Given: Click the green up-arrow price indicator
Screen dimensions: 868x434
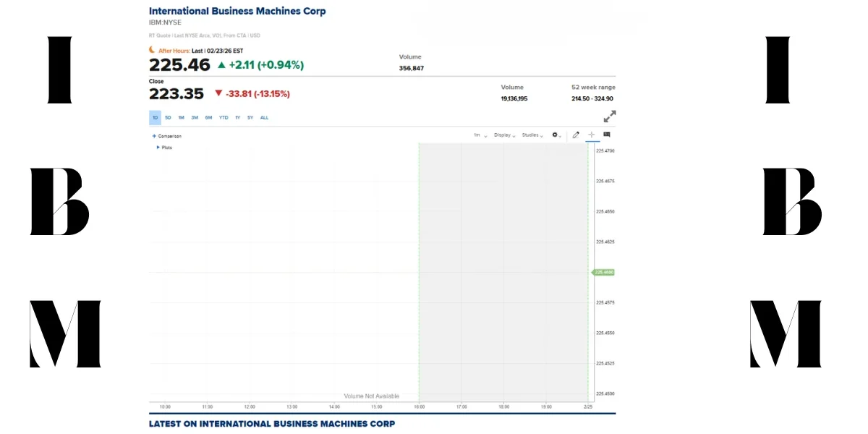Looking at the screenshot, I should (222, 64).
